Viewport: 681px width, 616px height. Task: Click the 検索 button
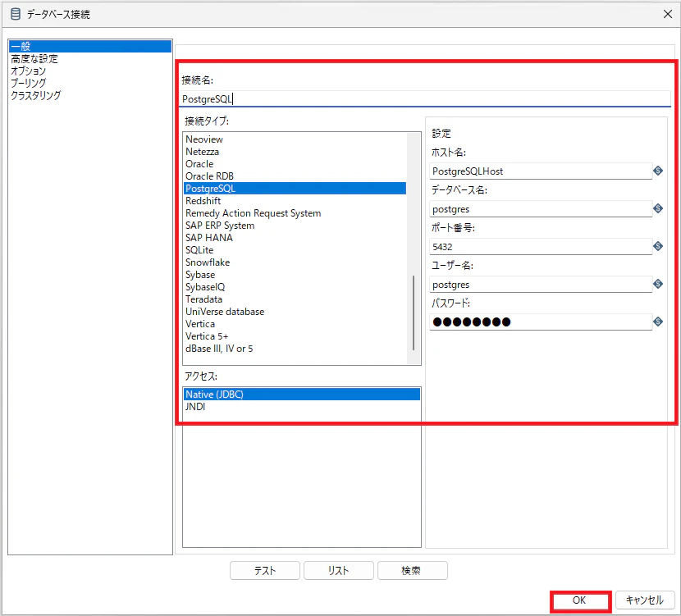coord(412,570)
